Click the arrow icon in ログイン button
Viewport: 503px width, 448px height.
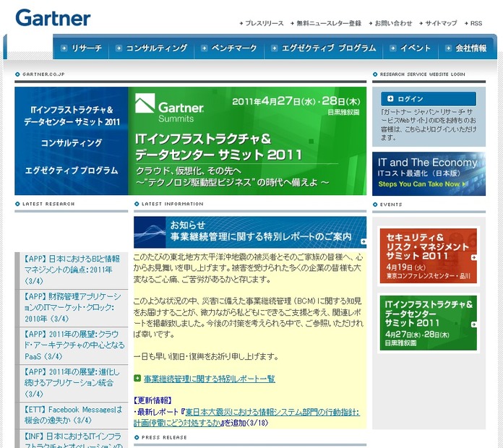pyautogui.click(x=390, y=99)
